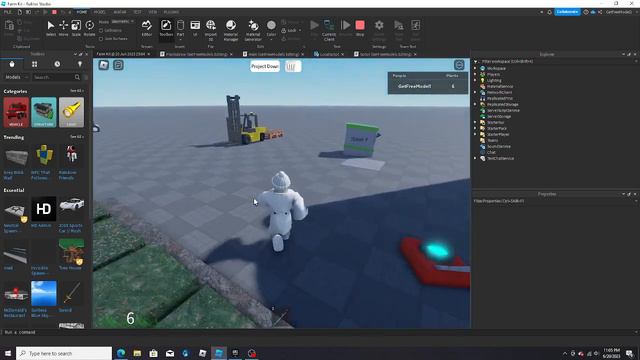The width and height of the screenshot is (640, 360).
Task: Open the viewport settings icon top-right
Action: [x=459, y=65]
